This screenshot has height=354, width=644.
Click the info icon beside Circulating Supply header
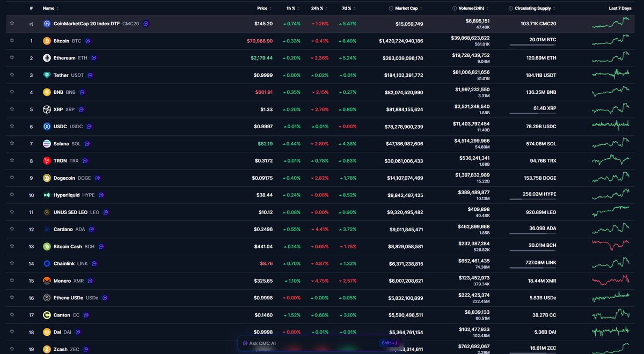[x=511, y=9]
